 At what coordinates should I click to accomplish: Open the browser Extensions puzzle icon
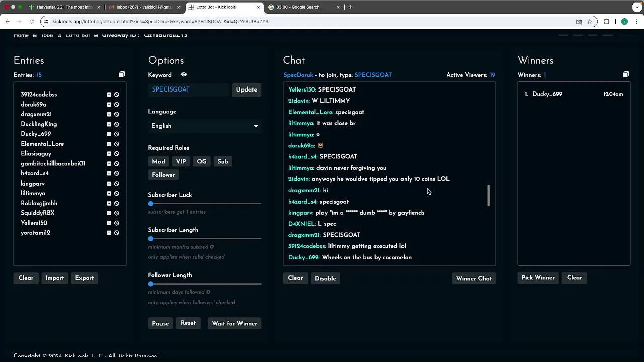pyautogui.click(x=607, y=22)
